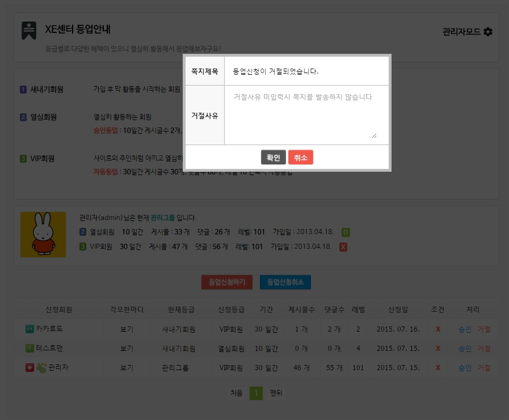
Task: Click red X condition for 관리자 row
Action: [x=438, y=368]
